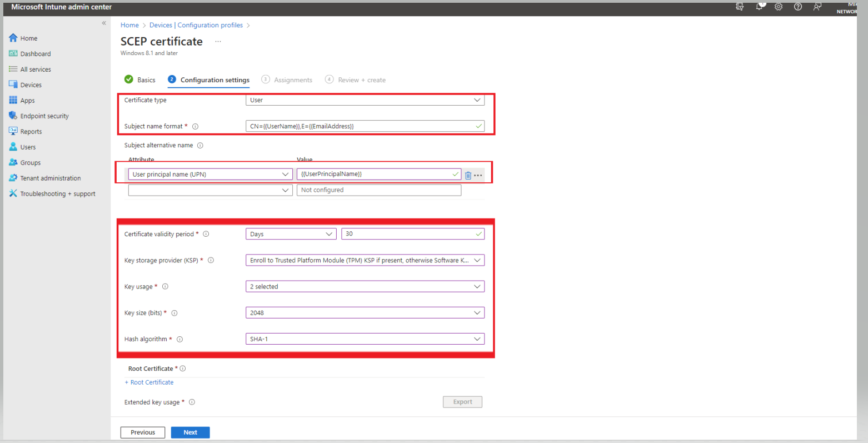Add a Root Certificate

click(x=149, y=382)
